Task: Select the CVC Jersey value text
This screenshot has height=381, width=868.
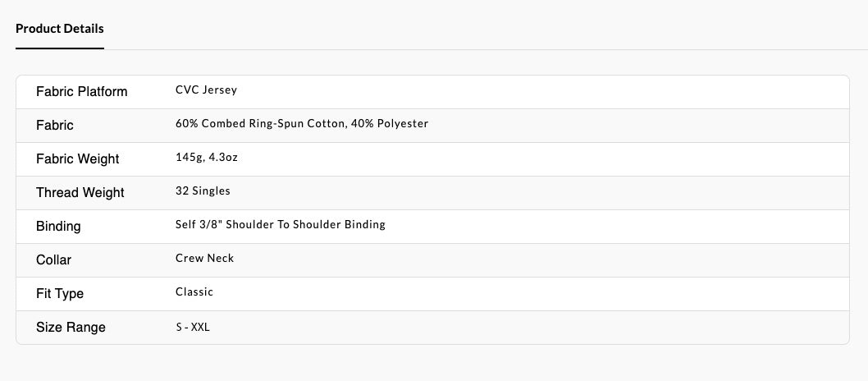Action: click(x=206, y=90)
